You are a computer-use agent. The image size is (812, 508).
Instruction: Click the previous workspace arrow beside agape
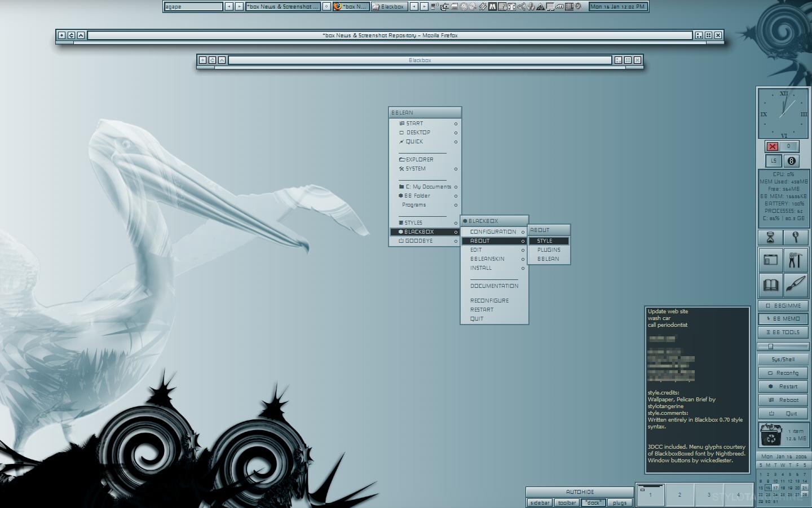point(229,7)
